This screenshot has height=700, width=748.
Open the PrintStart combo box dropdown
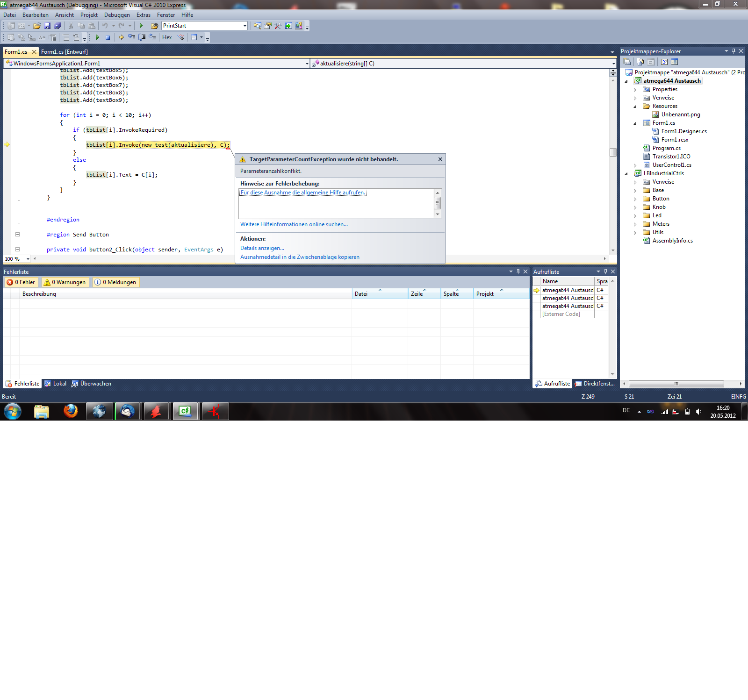pos(245,26)
